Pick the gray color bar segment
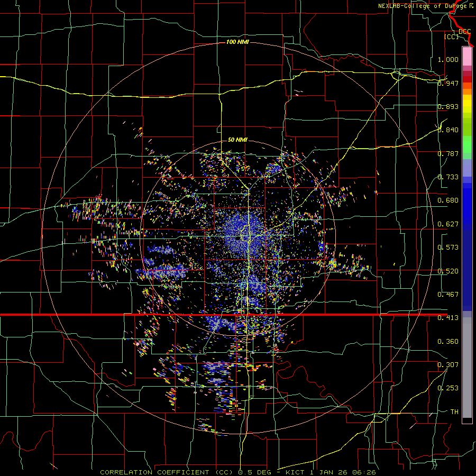This screenshot has width=476, height=476. (x=467, y=368)
